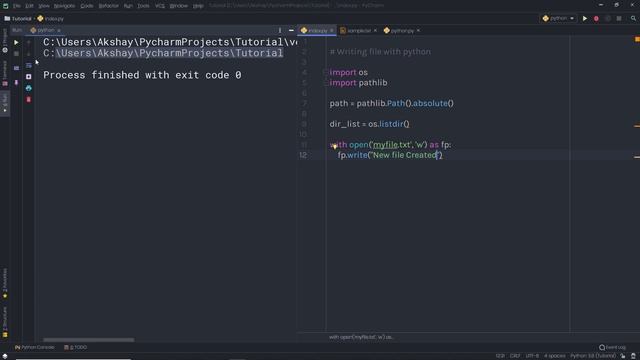Toggle soft-wrap in the Run console
The image size is (640, 360).
pyautogui.click(x=29, y=65)
